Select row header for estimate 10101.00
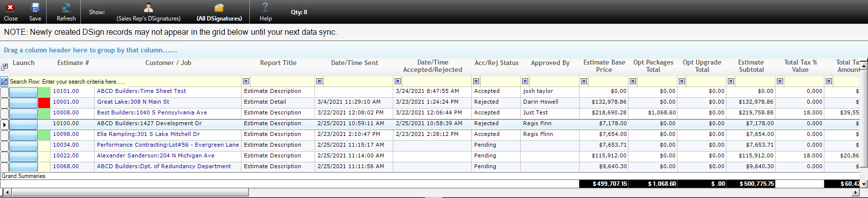Viewport: 868px width, 198px height. point(4,91)
